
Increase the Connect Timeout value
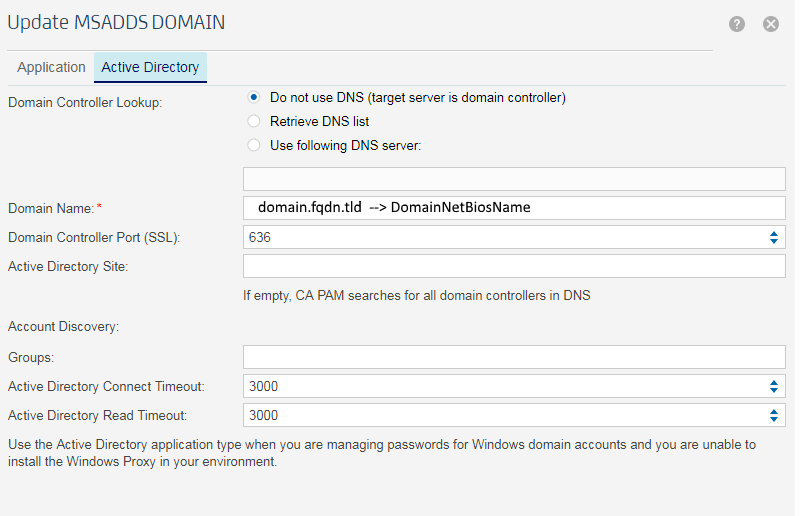click(x=774, y=383)
